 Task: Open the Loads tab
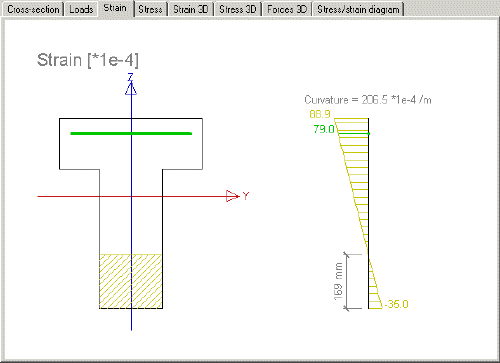(x=81, y=9)
